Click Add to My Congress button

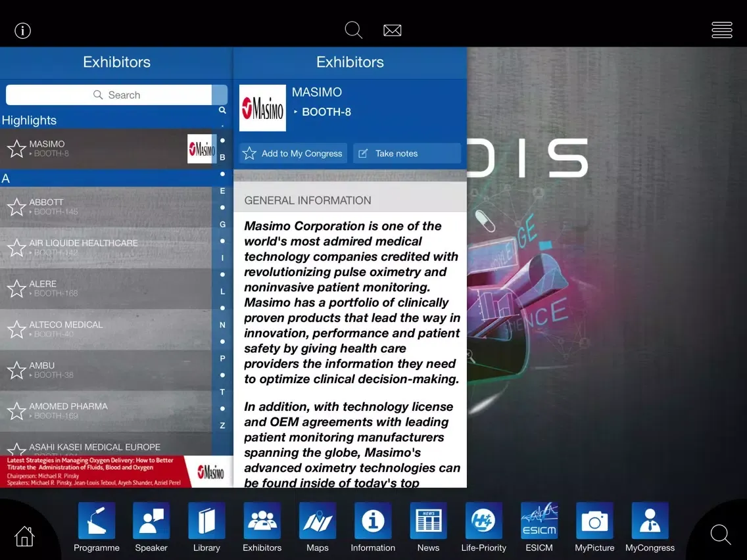coord(293,153)
